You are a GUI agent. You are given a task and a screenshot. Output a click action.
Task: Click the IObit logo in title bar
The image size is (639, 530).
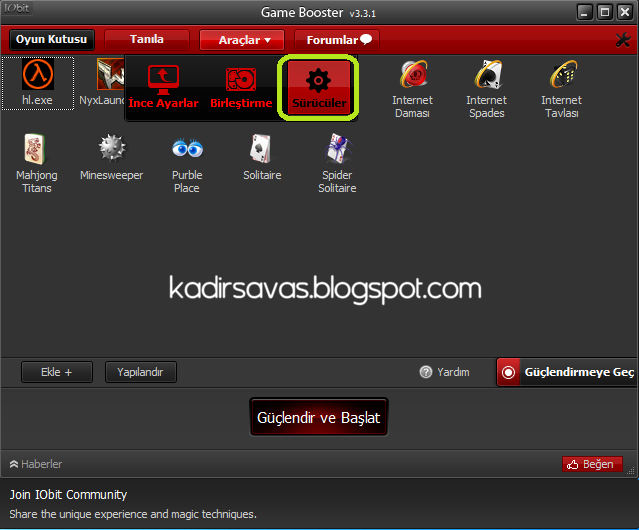[x=17, y=8]
